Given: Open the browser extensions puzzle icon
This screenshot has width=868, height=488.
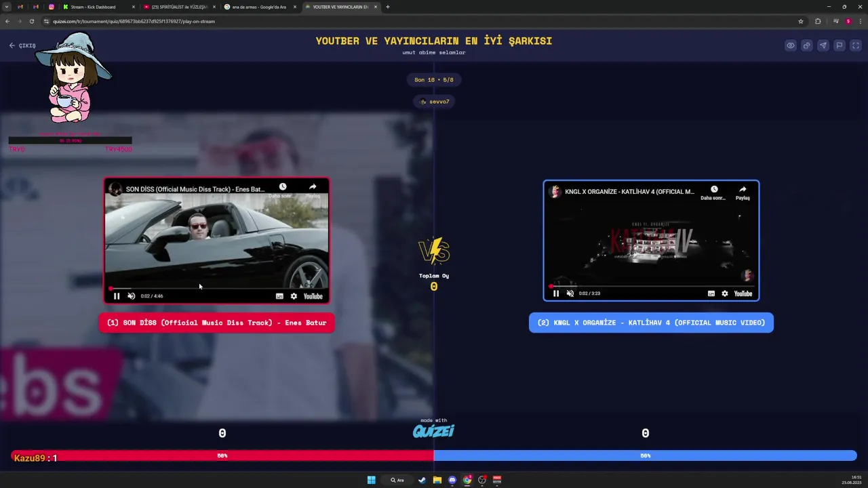Looking at the screenshot, I should 818,21.
